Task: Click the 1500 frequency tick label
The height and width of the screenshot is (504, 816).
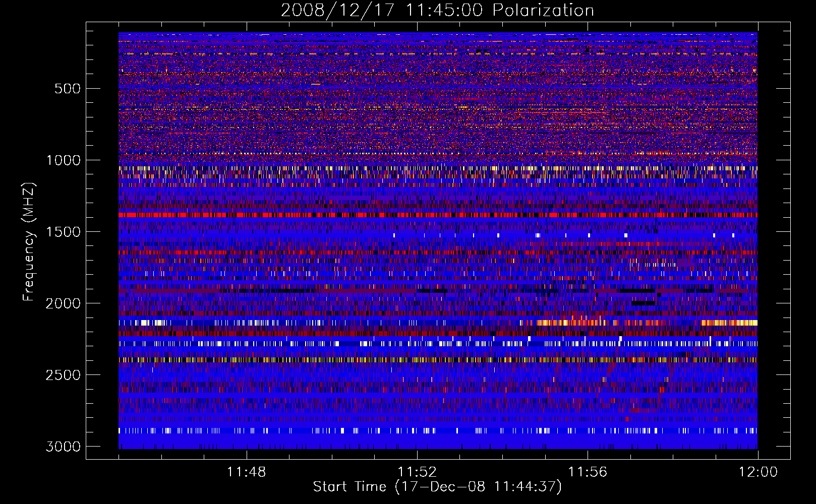Action: coord(63,232)
